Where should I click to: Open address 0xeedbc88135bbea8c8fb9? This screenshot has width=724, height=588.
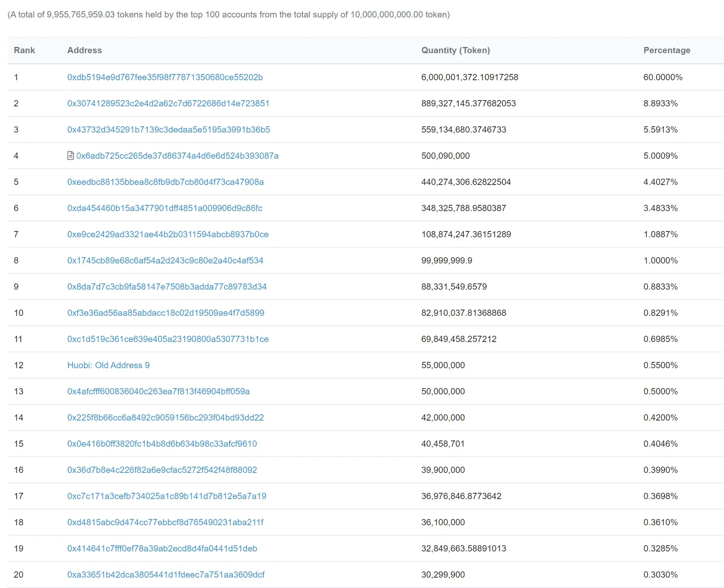[x=166, y=182]
